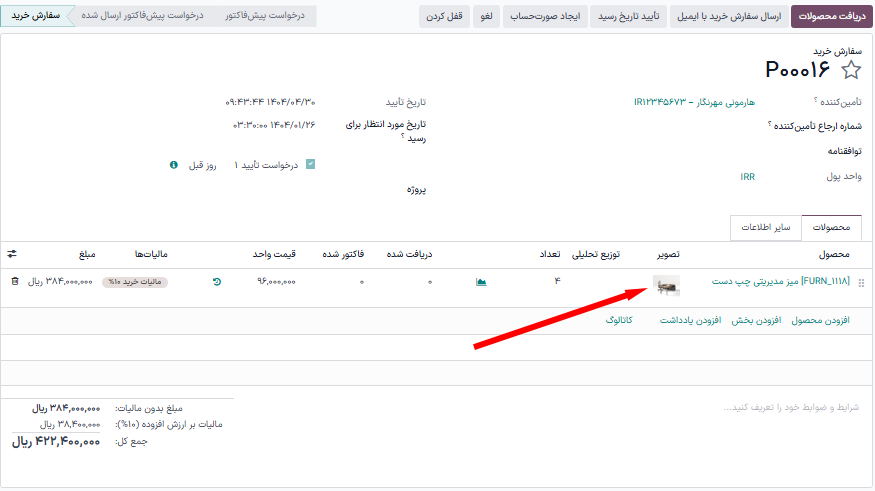Click the price history refresh icon beside unit price
Screen dimensions: 875x491
(217, 282)
